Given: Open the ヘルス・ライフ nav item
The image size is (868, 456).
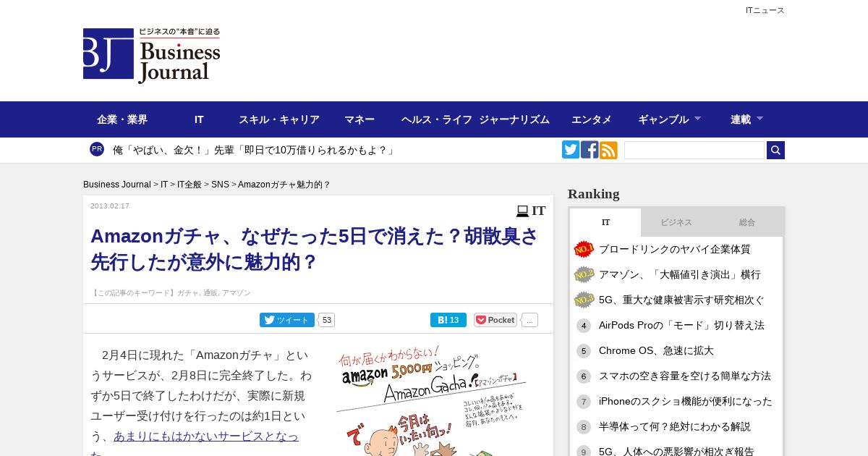Looking at the screenshot, I should tap(437, 119).
